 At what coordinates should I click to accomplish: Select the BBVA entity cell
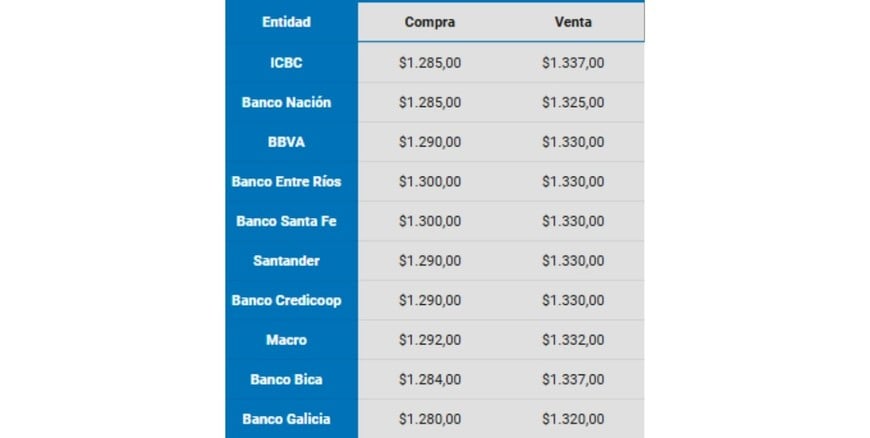pyautogui.click(x=286, y=142)
